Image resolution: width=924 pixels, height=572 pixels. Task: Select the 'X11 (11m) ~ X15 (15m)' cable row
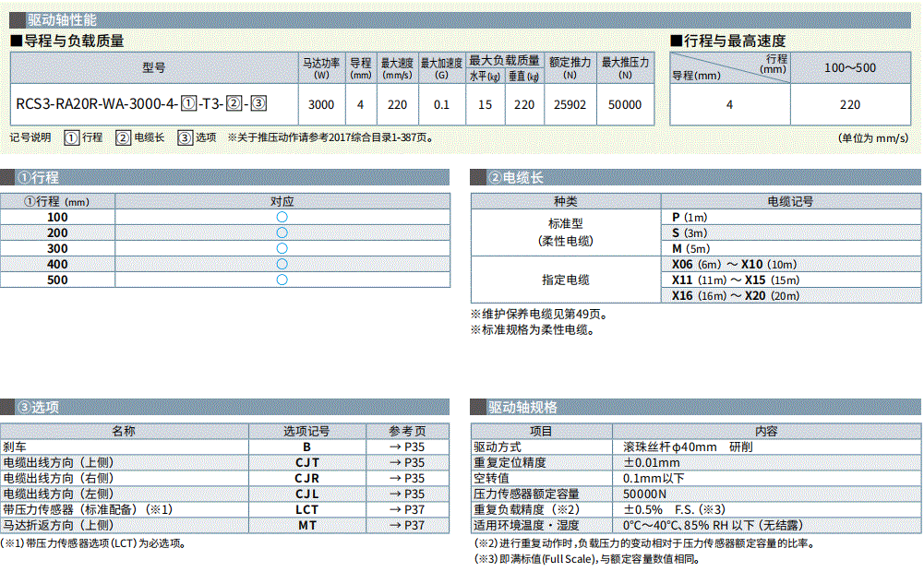click(x=736, y=280)
